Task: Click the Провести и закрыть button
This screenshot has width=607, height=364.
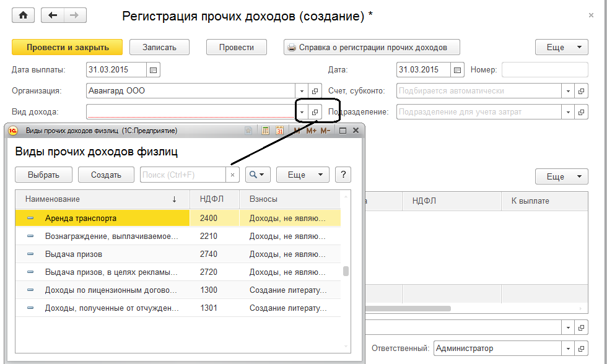Action: pyautogui.click(x=67, y=47)
